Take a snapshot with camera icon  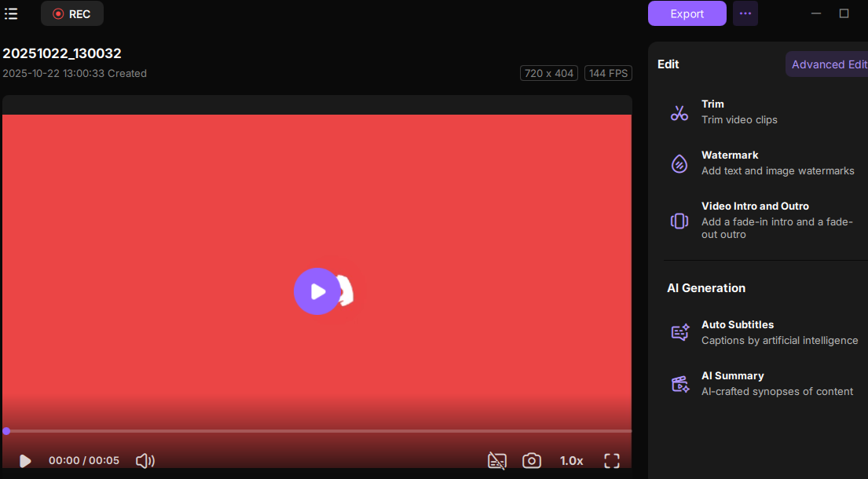[532, 461]
